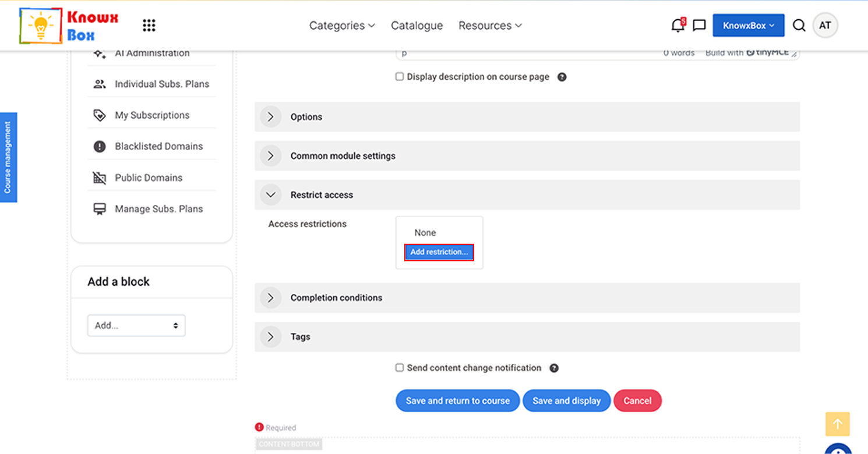Open the messages chat icon

(700, 26)
